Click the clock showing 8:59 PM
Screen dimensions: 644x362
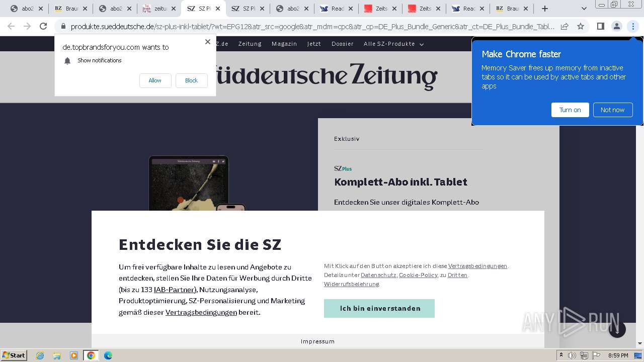(618, 355)
